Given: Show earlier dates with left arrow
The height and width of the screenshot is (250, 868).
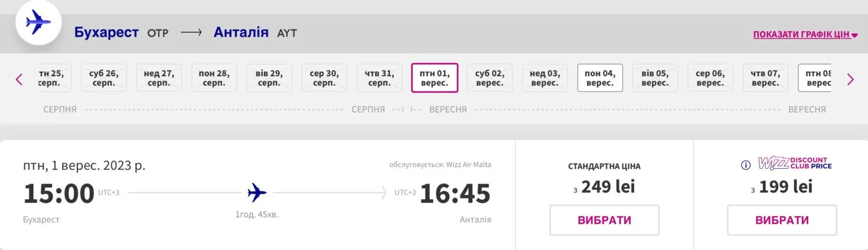Looking at the screenshot, I should pyautogui.click(x=19, y=80).
